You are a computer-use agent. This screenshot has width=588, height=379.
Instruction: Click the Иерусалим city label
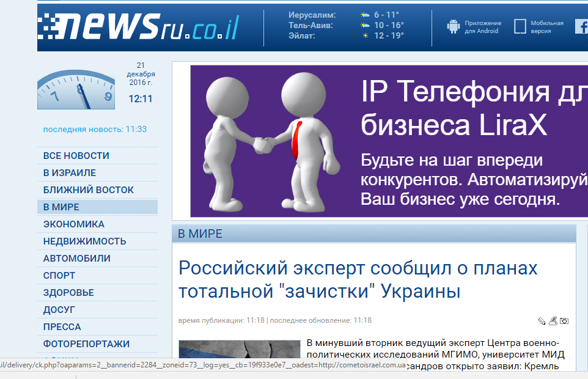pyautogui.click(x=312, y=15)
